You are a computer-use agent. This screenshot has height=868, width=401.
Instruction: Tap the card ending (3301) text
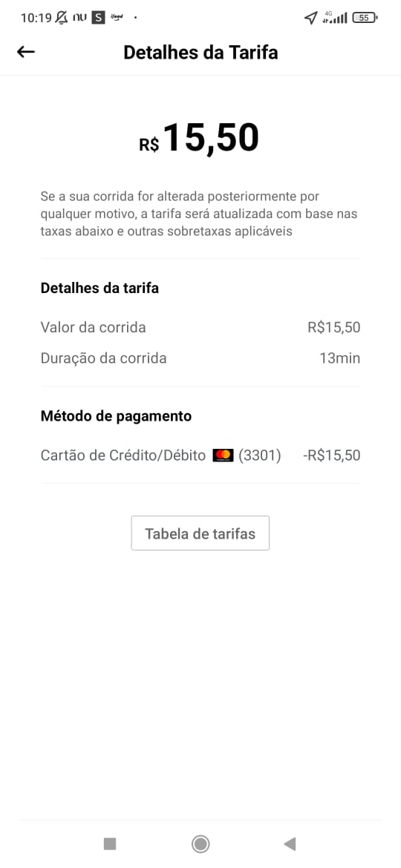(260, 456)
